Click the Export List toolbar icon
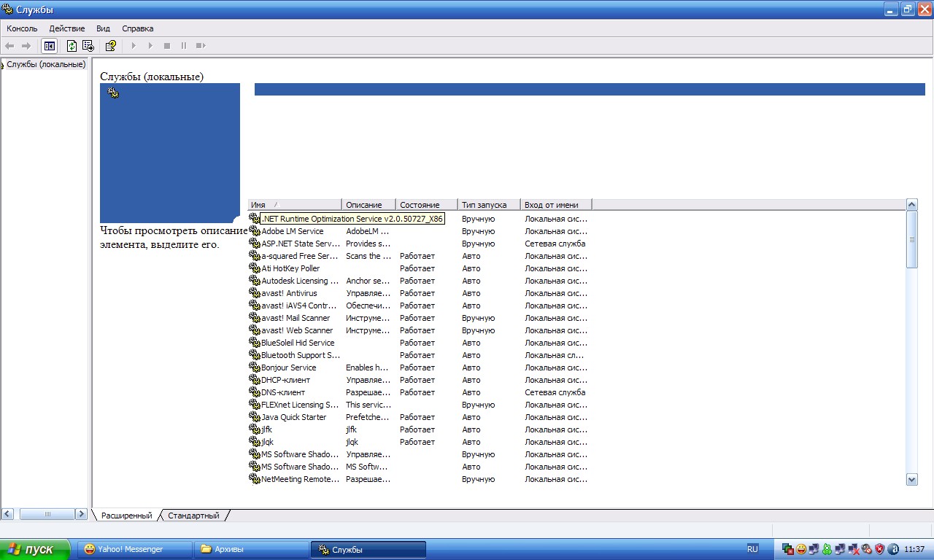The width and height of the screenshot is (934, 560). pos(88,46)
